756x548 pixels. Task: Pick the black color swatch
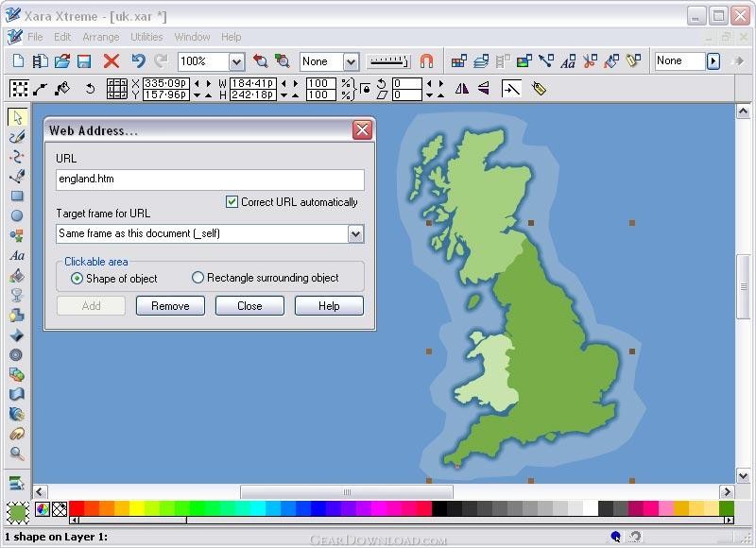[438, 508]
